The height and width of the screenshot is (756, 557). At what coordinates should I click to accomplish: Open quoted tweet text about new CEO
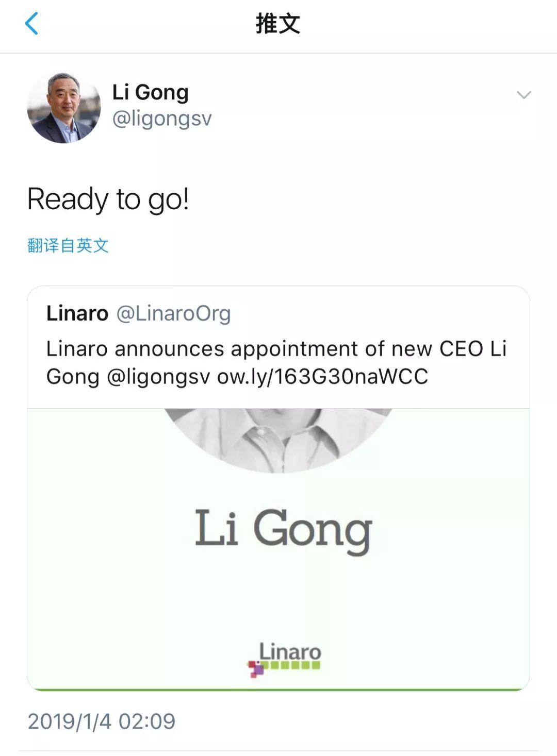tap(276, 363)
